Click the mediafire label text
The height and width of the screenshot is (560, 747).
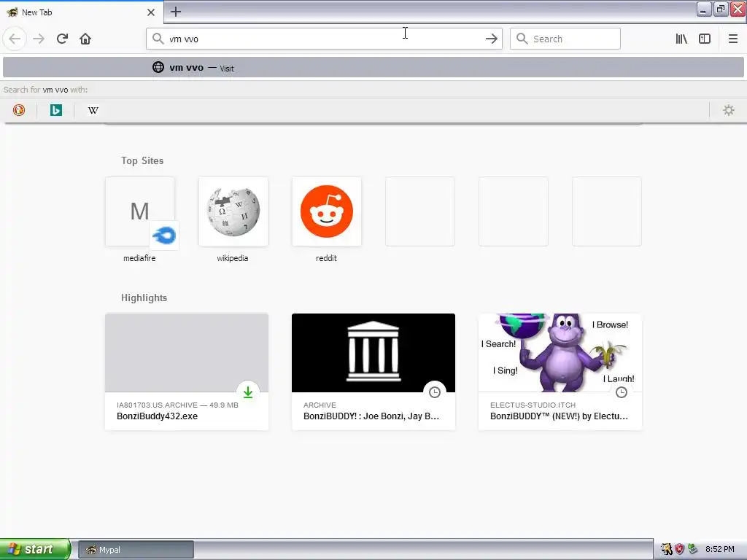[139, 258]
